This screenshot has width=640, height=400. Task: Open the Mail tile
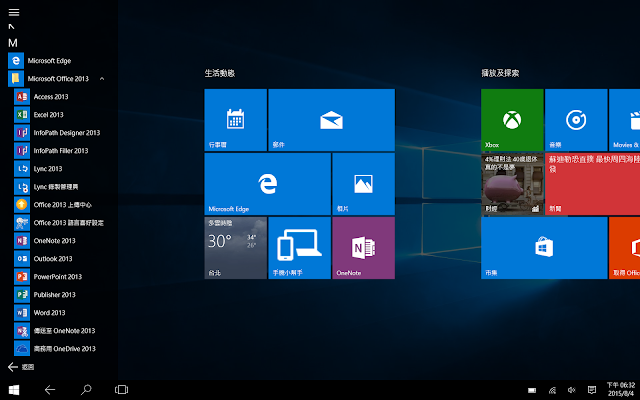331,120
